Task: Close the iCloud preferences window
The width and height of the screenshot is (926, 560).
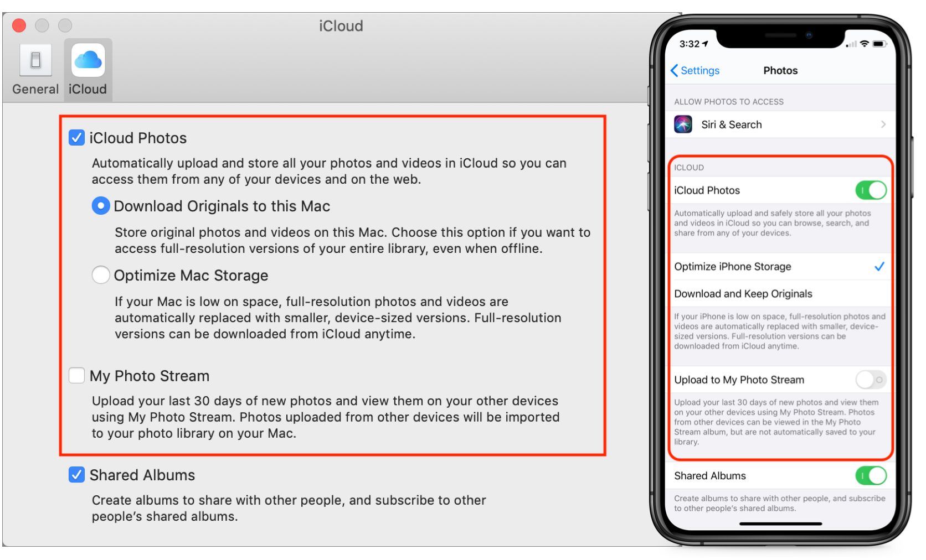Action: point(19,25)
